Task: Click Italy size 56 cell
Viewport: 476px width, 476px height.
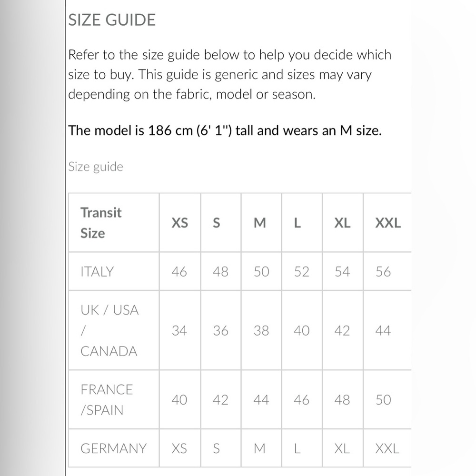Action: tap(387, 271)
